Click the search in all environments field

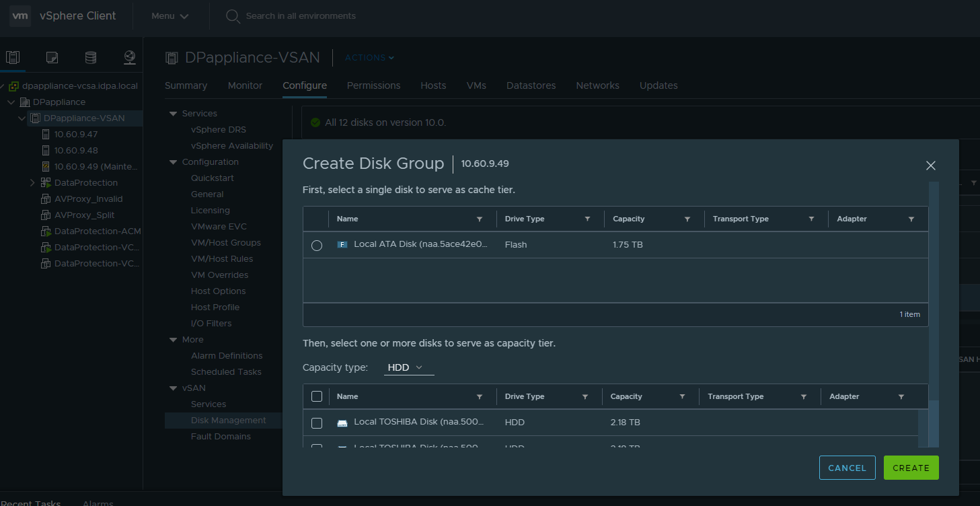click(x=301, y=16)
